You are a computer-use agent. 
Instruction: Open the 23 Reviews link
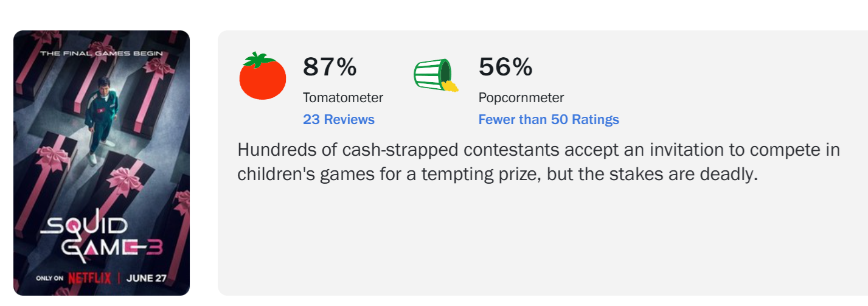(339, 119)
